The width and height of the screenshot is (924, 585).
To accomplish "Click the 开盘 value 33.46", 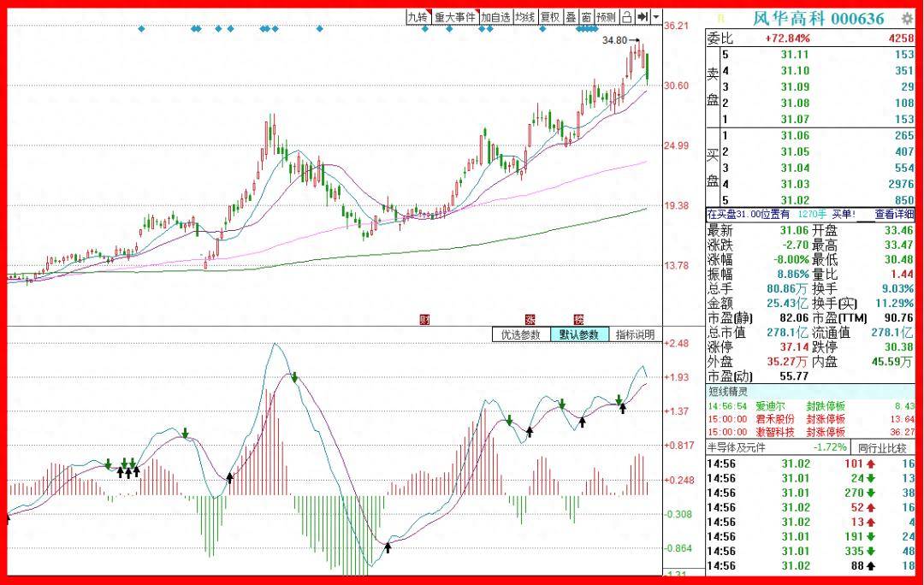I will pyautogui.click(x=898, y=230).
